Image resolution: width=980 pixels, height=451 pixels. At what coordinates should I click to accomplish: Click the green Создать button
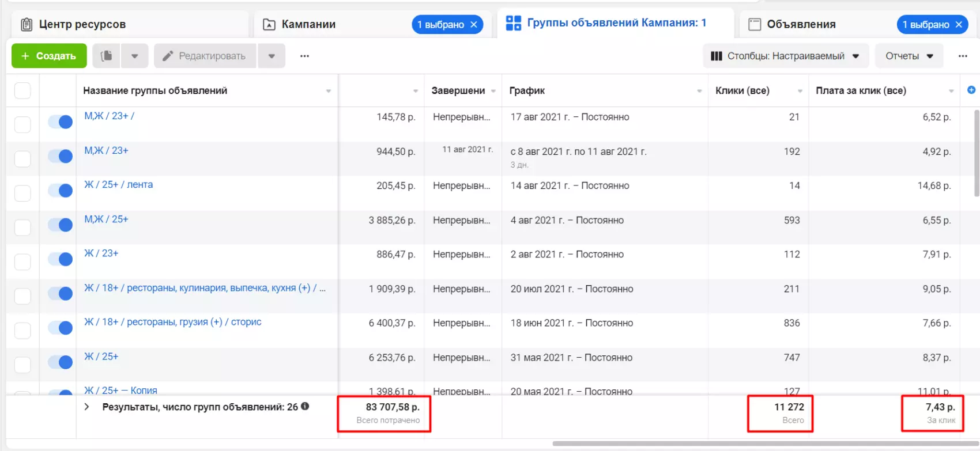[x=49, y=56]
